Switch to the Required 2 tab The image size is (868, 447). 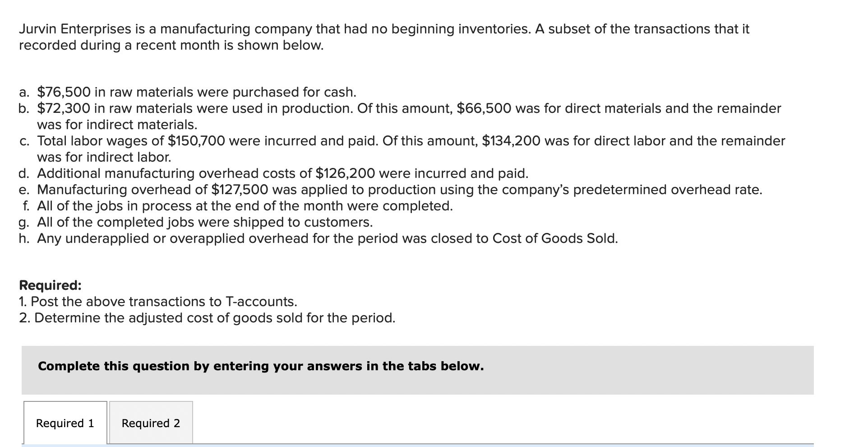[151, 423]
